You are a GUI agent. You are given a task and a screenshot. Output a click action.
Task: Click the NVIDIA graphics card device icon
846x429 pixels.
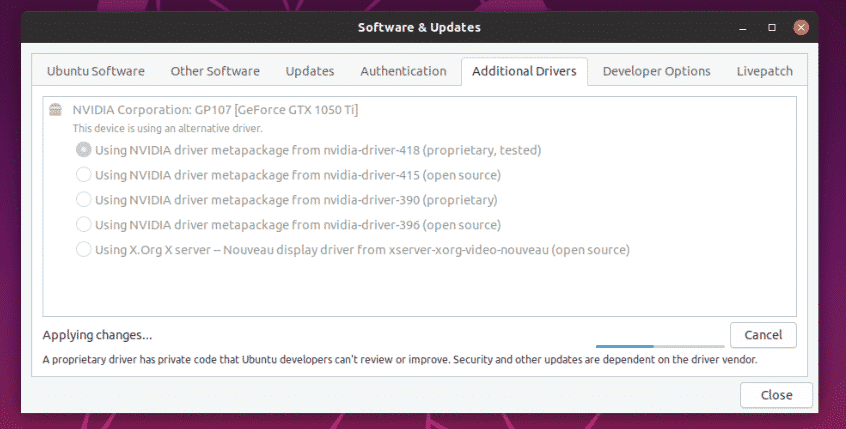[x=56, y=110]
